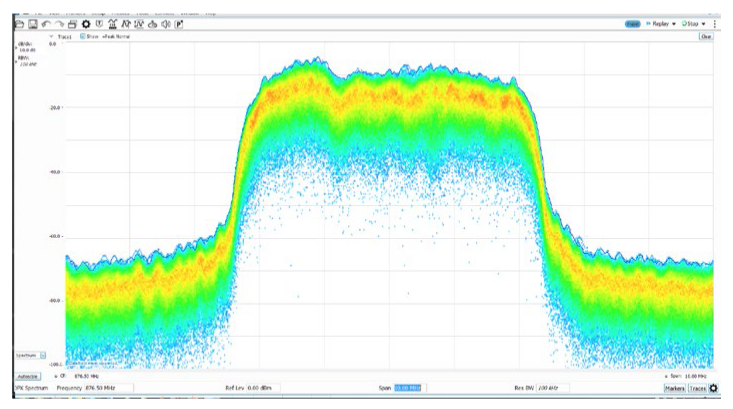Click the Open file folder icon
Image resolution: width=733 pixels, height=409 pixels.
coord(19,24)
